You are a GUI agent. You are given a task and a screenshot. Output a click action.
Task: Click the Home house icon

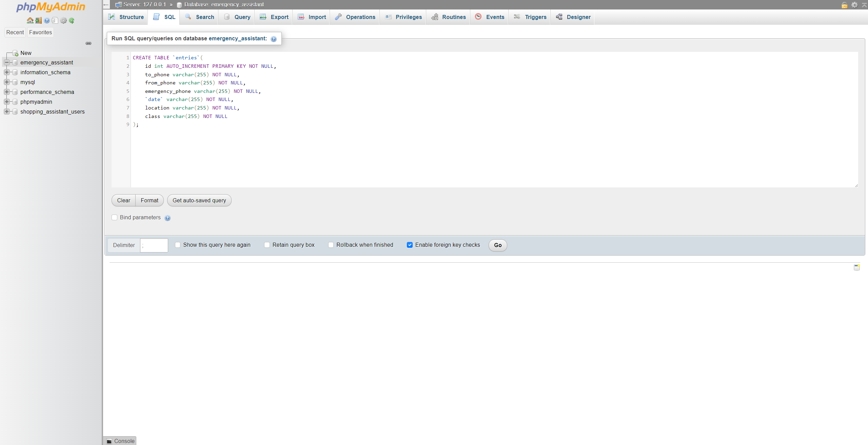pos(30,21)
